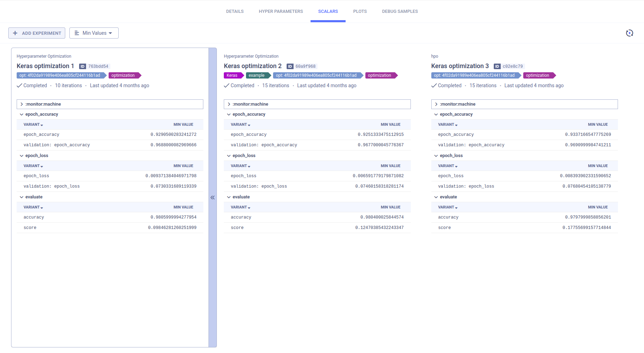Viewport: 644px width, 353px height.
Task: Switch to the Hyper Parameters tab
Action: [281, 11]
